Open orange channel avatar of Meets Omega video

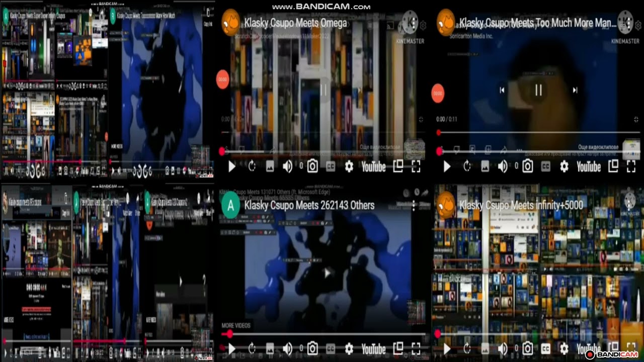(x=230, y=23)
